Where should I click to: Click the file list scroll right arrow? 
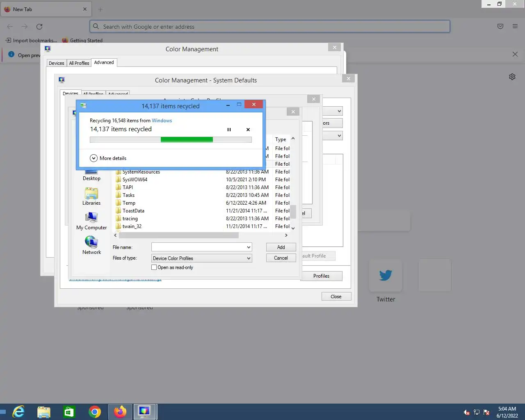pos(286,235)
